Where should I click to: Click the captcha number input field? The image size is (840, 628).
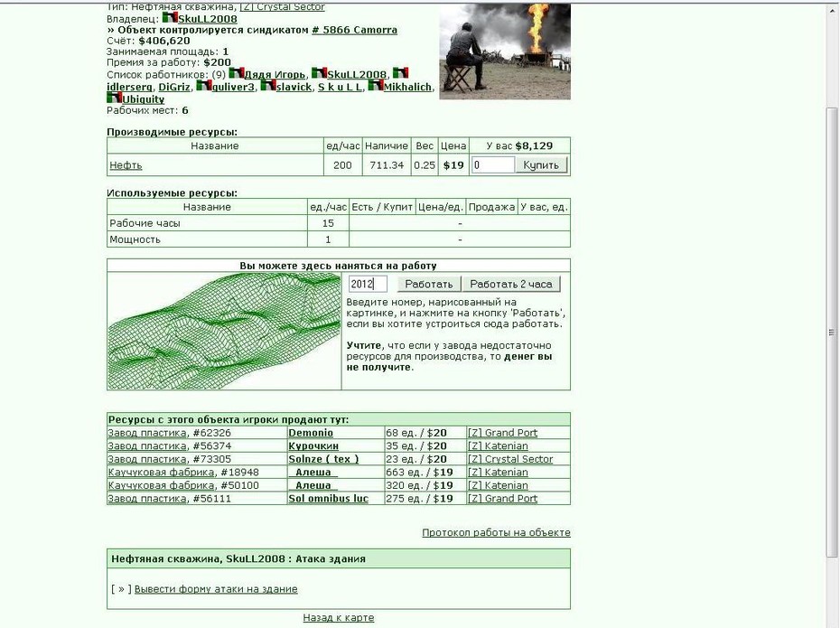368,284
